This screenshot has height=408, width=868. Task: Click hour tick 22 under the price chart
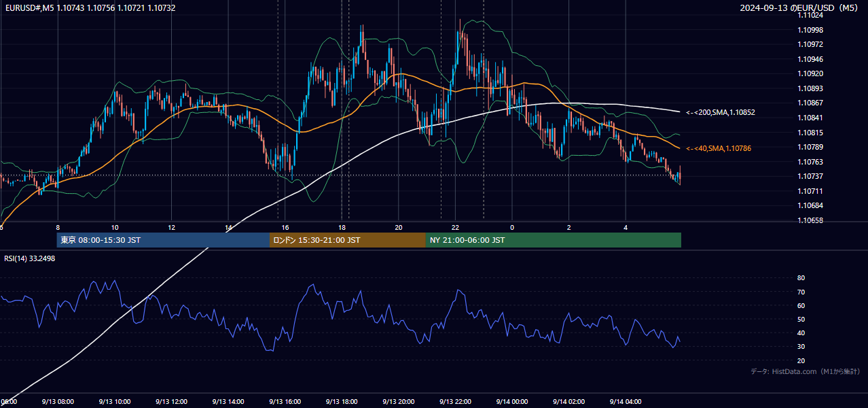tap(455, 227)
